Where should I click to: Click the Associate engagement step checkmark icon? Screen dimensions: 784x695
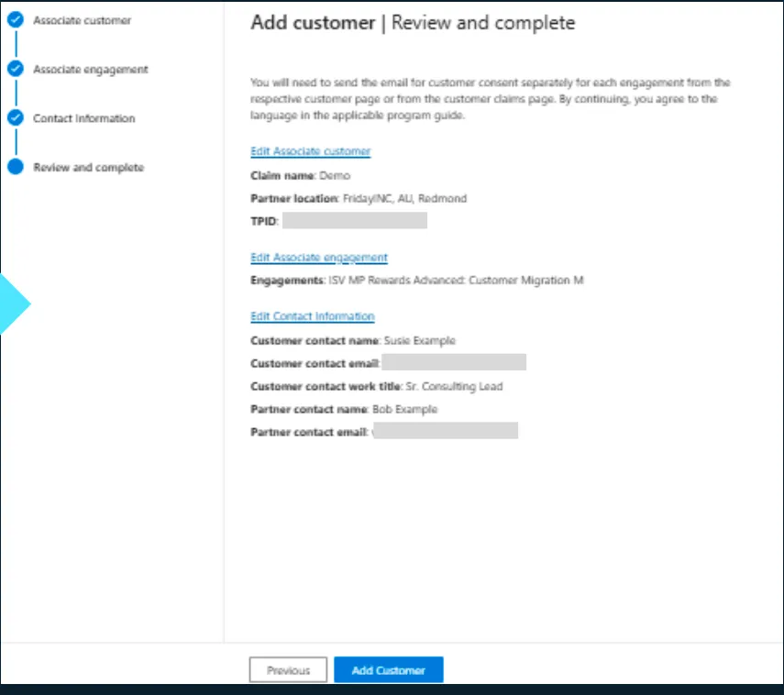tap(16, 69)
